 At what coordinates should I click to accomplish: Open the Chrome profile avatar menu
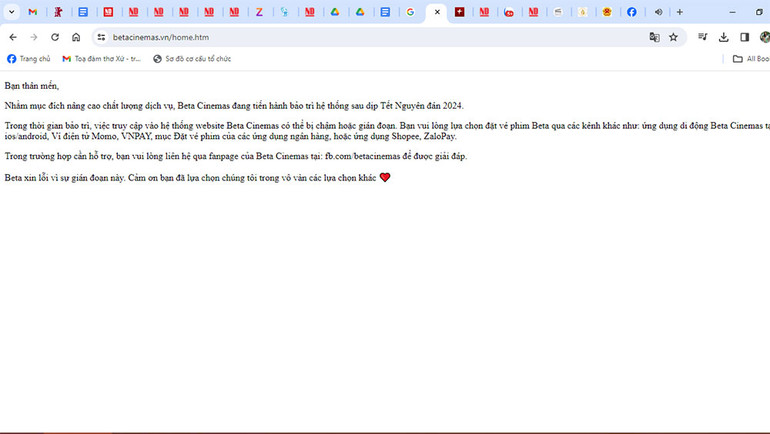[x=764, y=37]
